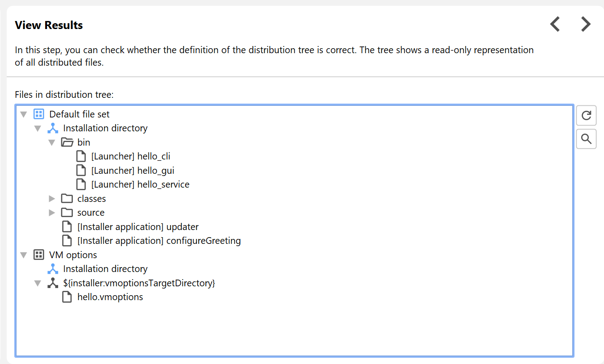This screenshot has width=604, height=364.
Task: Expand the source folder
Action: 52,213
